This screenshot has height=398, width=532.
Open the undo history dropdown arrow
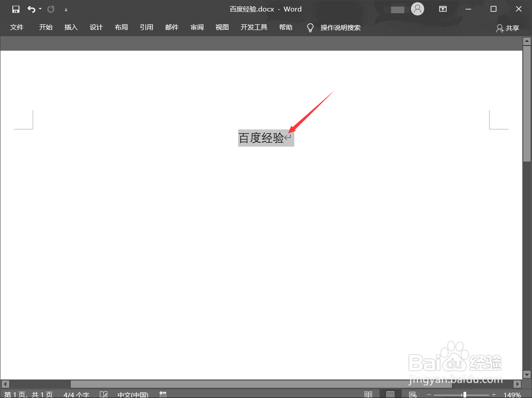tap(40, 9)
